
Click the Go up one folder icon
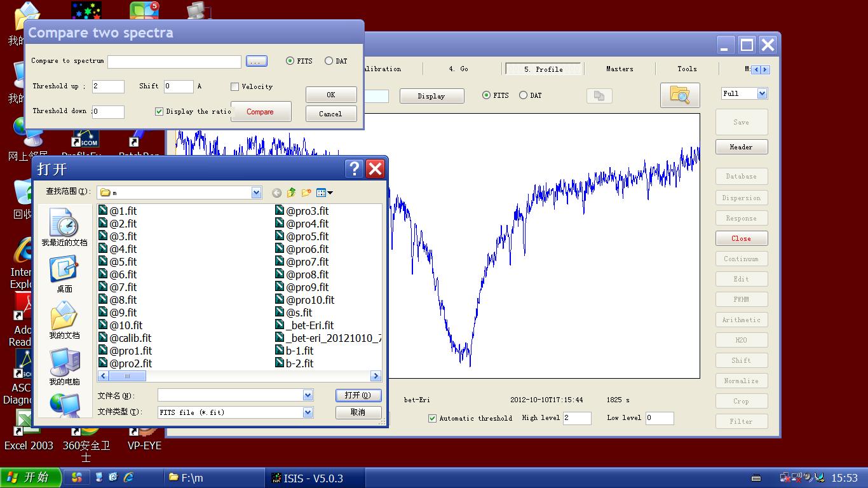click(x=291, y=193)
